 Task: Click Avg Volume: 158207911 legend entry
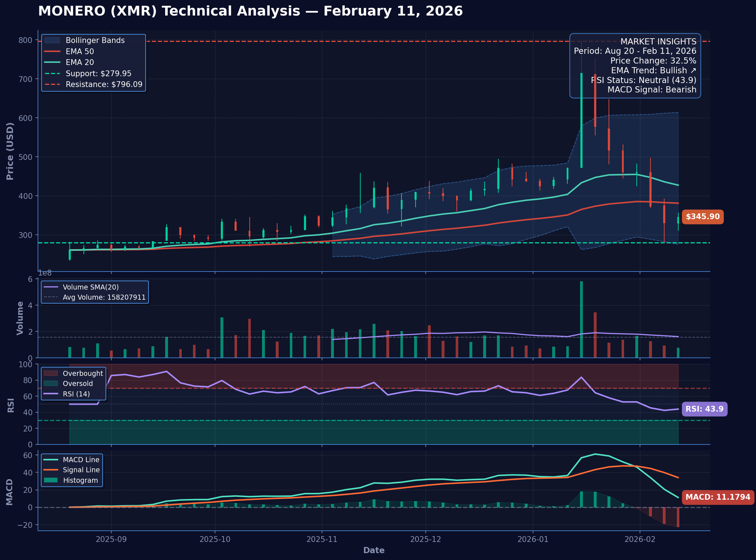pos(104,298)
